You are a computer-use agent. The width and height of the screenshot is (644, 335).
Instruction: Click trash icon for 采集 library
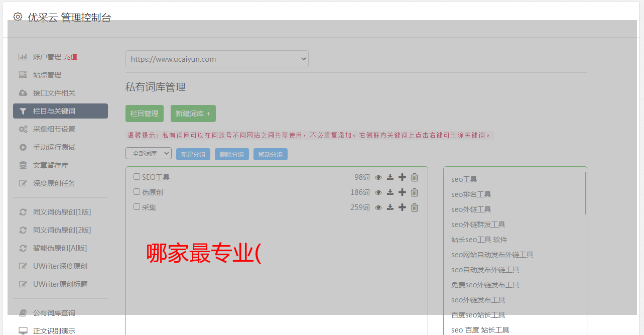pyautogui.click(x=415, y=207)
